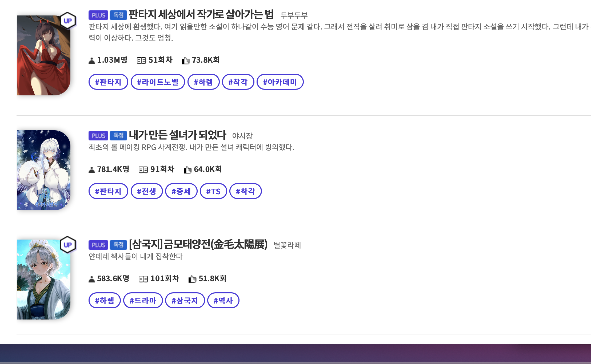
Task: Click PLUS badge next to 판타지 세상에서 작가로 살아가는 법
Action: point(98,15)
